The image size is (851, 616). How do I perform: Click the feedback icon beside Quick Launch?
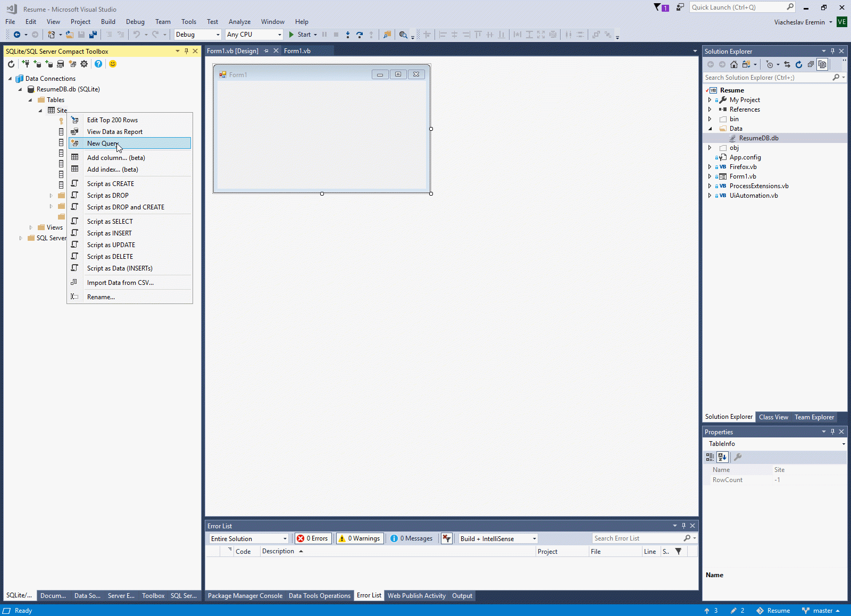[x=680, y=7]
